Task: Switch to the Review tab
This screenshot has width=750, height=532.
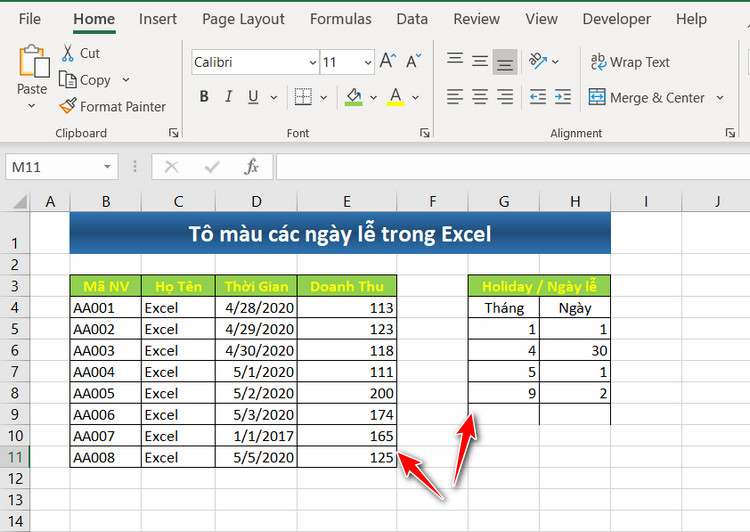Action: (x=476, y=19)
